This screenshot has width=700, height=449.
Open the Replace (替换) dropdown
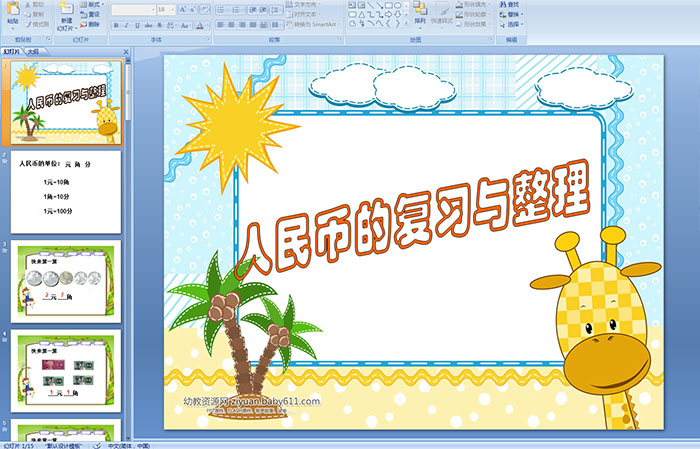512,14
